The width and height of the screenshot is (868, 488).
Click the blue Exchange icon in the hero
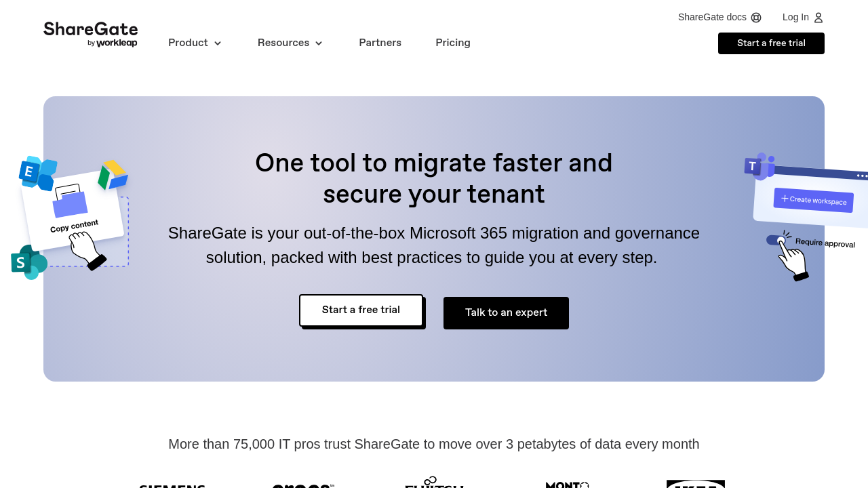click(37, 173)
